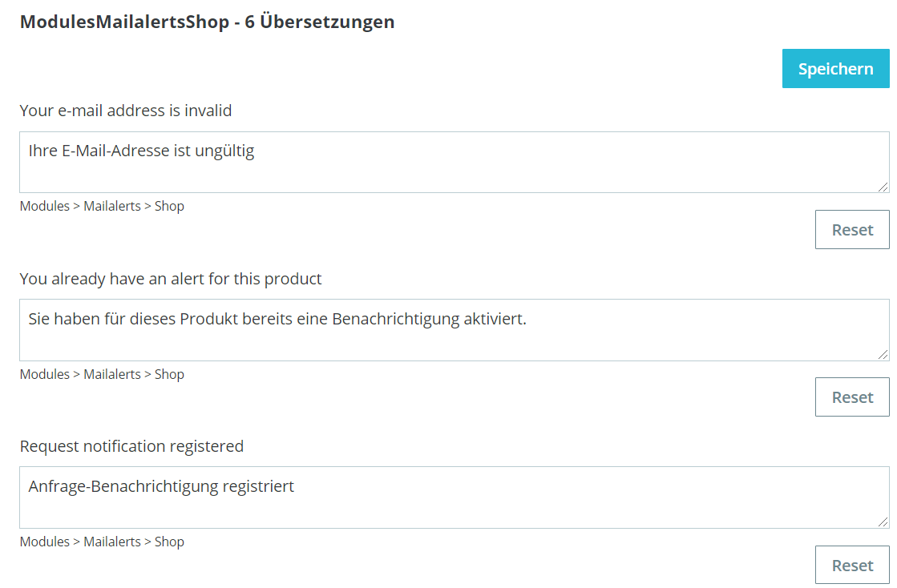Open the Shop link in the second breadcrumb
Image resolution: width=897 pixels, height=588 pixels.
(x=170, y=374)
